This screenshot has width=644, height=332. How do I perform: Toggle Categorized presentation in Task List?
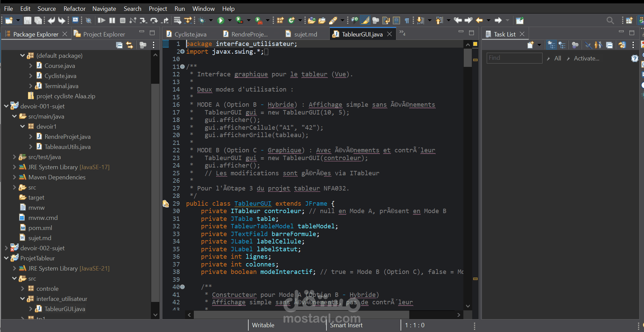[x=552, y=45]
